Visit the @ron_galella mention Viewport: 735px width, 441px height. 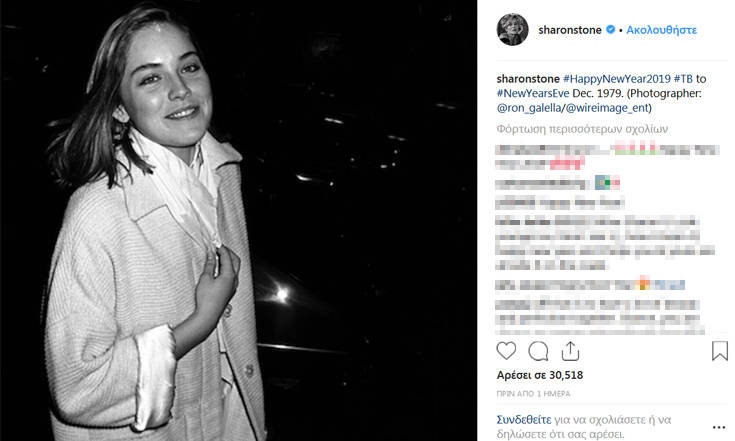tap(529, 108)
